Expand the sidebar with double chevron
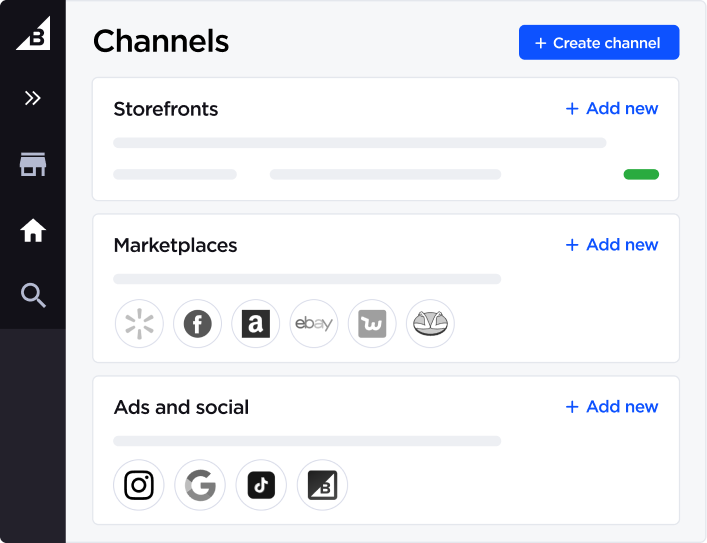 (x=33, y=98)
